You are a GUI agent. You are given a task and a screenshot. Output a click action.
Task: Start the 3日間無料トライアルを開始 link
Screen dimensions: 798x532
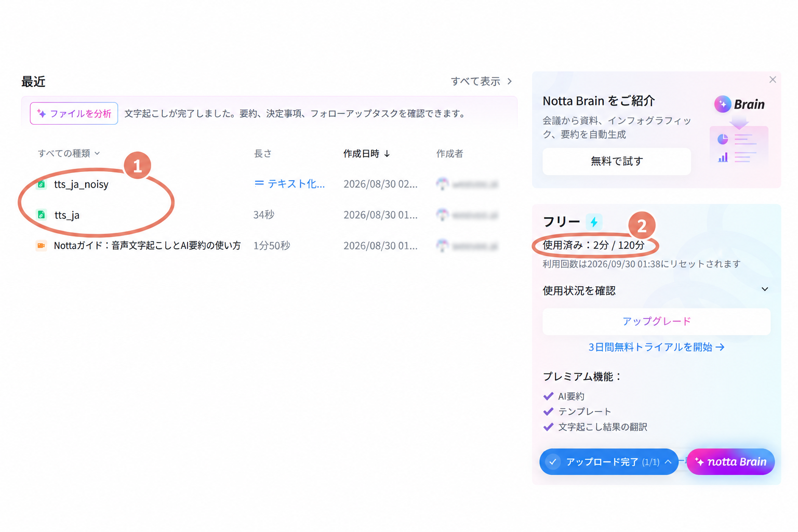(x=657, y=347)
